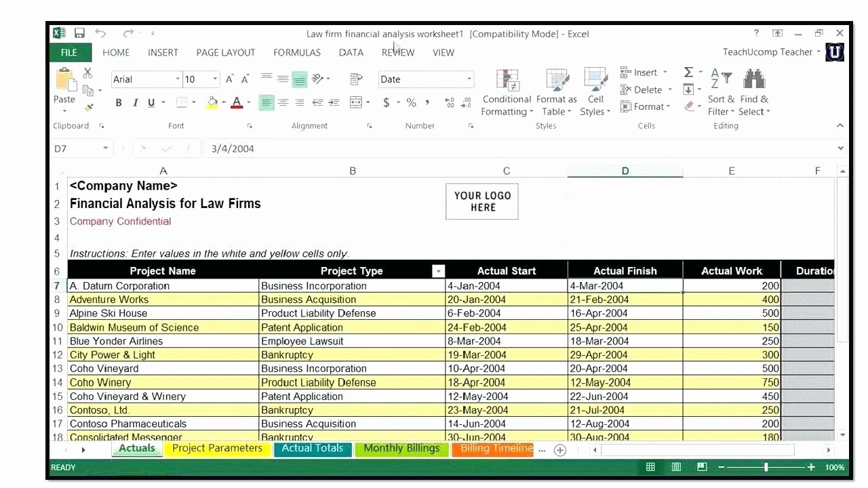This screenshot has width=868, height=488.
Task: Toggle Italic formatting
Action: point(135,103)
